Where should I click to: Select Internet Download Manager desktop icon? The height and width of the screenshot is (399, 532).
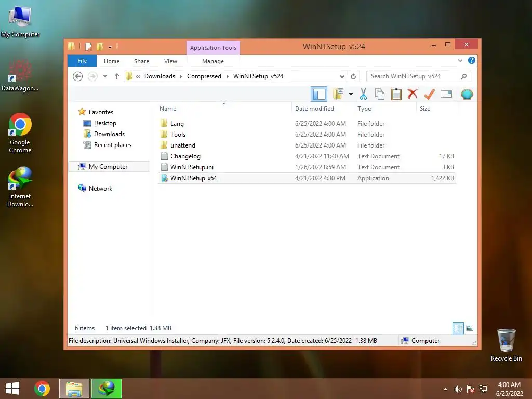pyautogui.click(x=20, y=187)
